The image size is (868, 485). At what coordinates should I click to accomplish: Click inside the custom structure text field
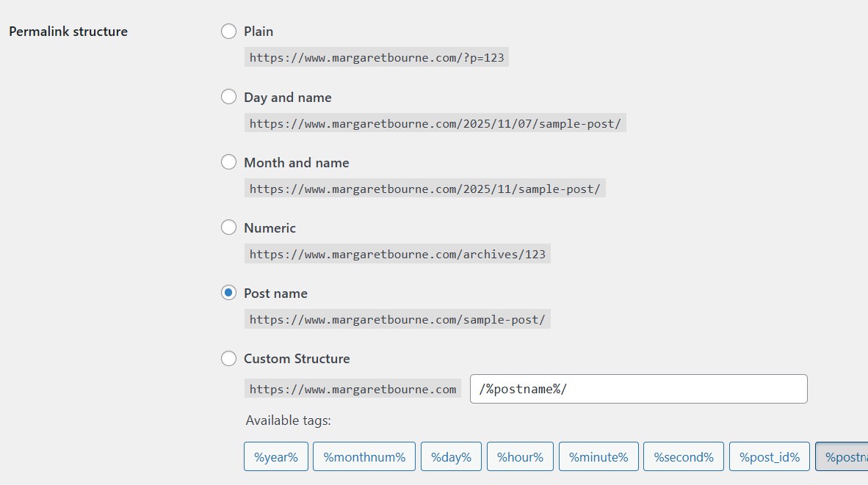(637, 388)
